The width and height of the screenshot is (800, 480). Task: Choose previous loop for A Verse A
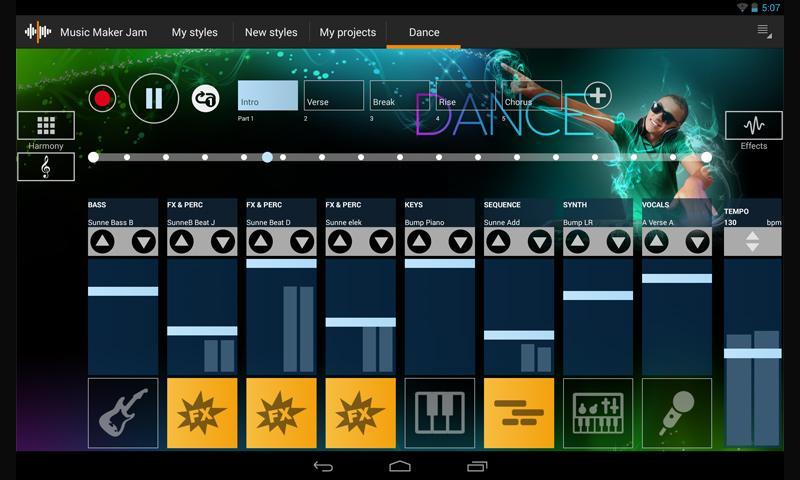656,241
